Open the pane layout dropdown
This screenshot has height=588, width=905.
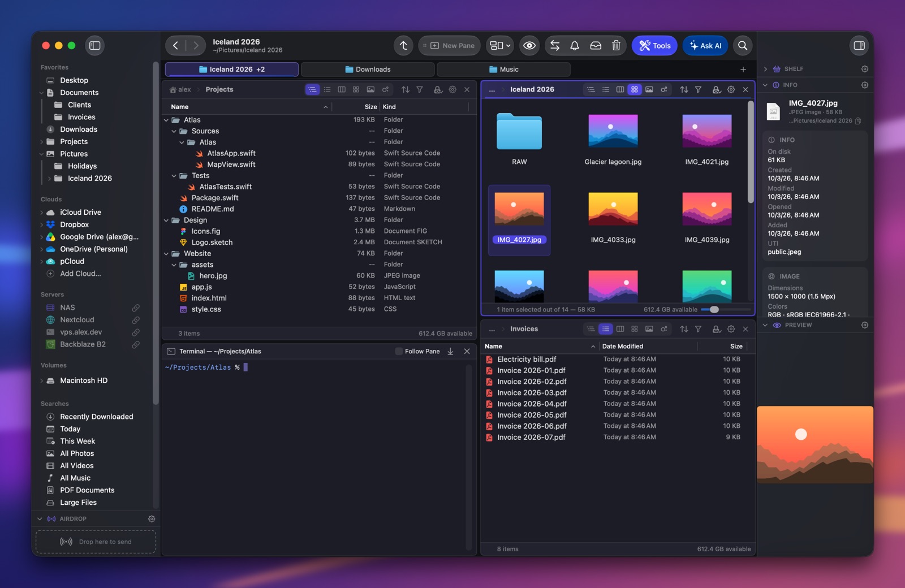click(500, 46)
